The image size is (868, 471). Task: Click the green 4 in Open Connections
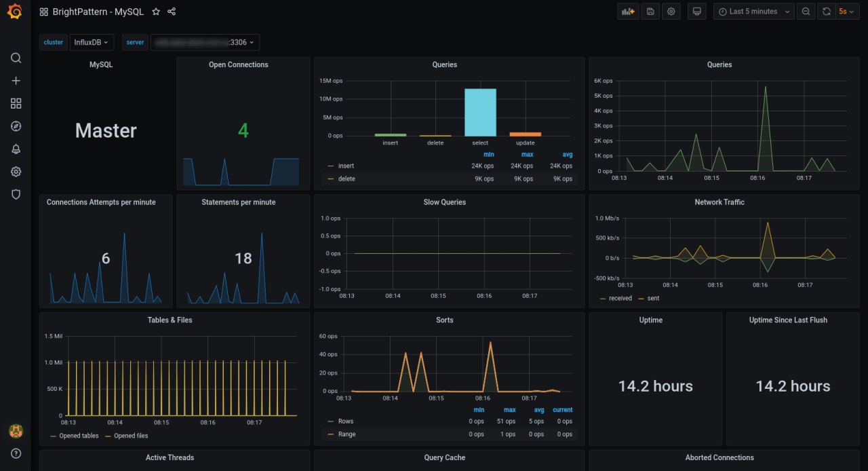[243, 130]
